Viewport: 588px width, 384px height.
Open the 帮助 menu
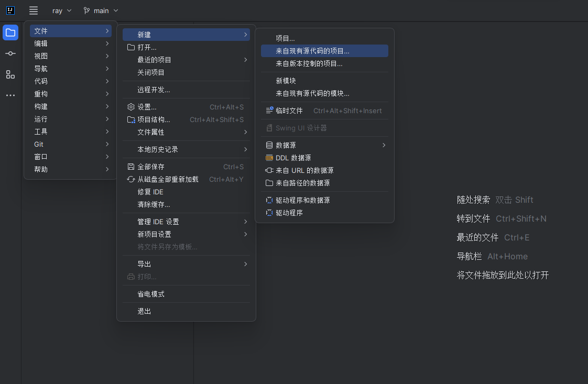coord(71,169)
